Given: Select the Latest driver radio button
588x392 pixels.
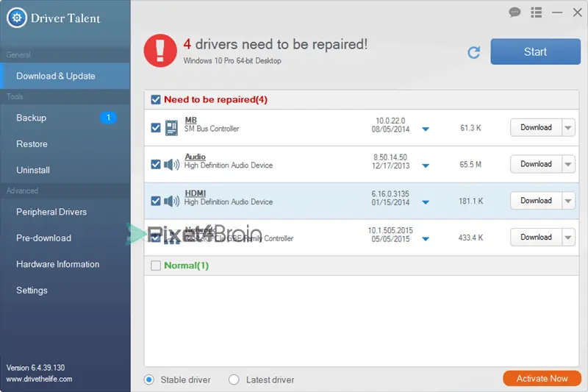Looking at the screenshot, I should click(234, 379).
